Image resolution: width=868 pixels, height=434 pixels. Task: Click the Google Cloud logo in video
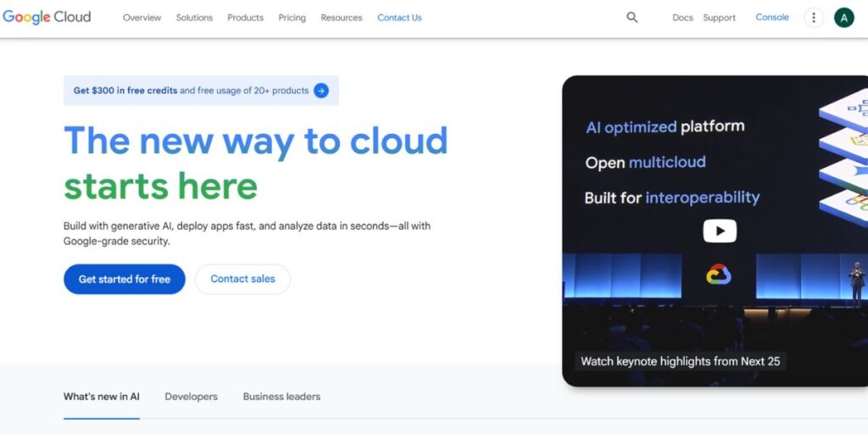(x=719, y=275)
